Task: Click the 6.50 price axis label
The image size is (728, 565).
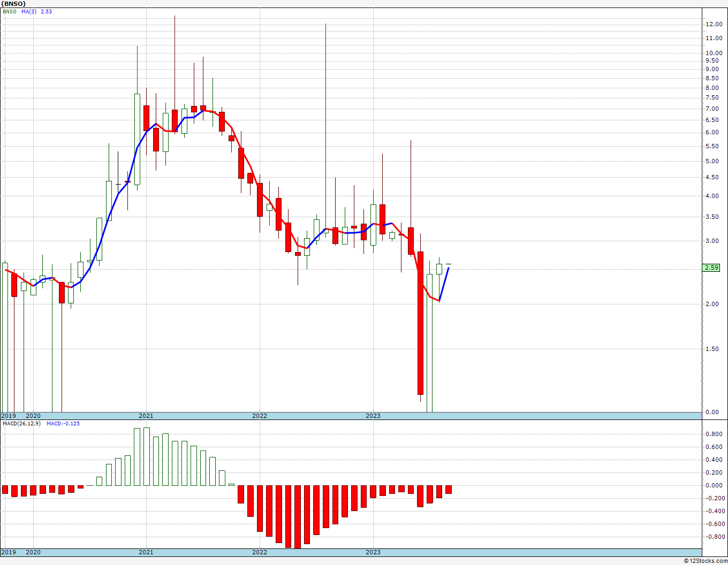Action: [712, 120]
